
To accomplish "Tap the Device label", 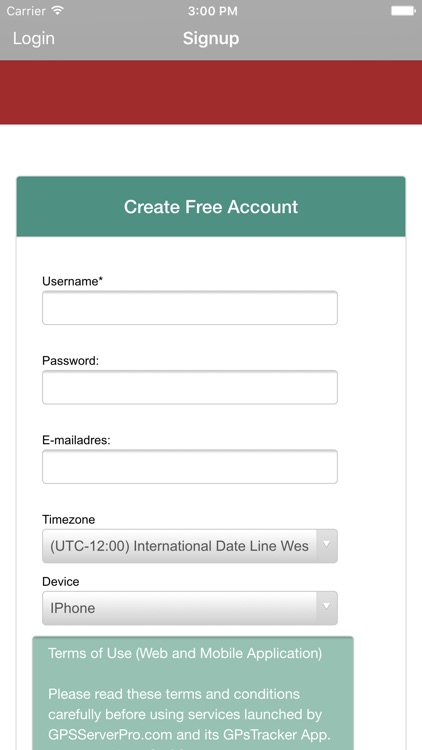I will click(x=61, y=582).
